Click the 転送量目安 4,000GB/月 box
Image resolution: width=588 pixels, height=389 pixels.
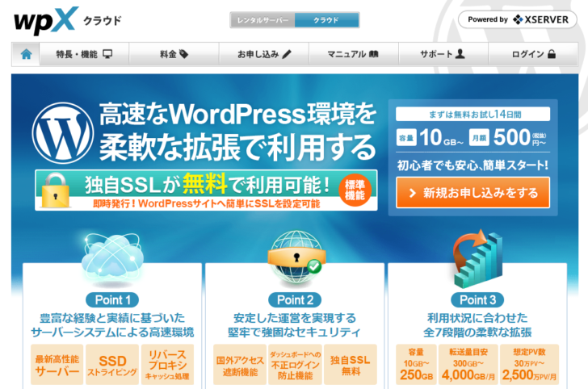(x=468, y=365)
